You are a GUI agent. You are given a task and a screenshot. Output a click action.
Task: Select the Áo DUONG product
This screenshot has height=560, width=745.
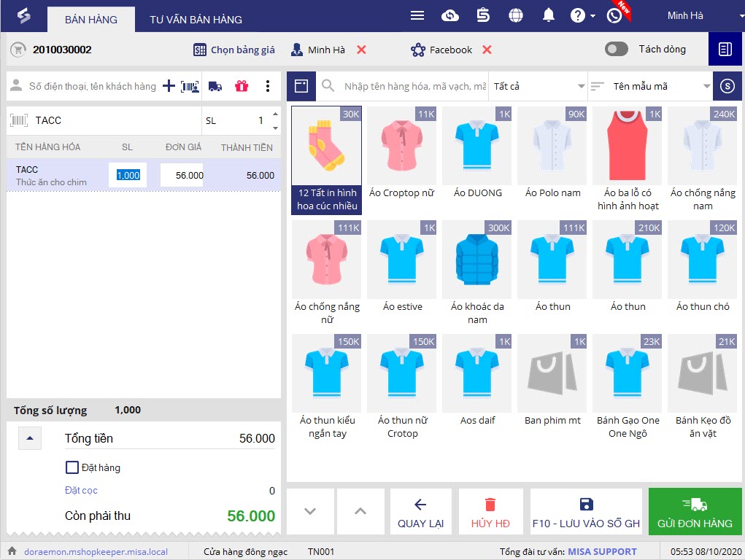coord(477,153)
